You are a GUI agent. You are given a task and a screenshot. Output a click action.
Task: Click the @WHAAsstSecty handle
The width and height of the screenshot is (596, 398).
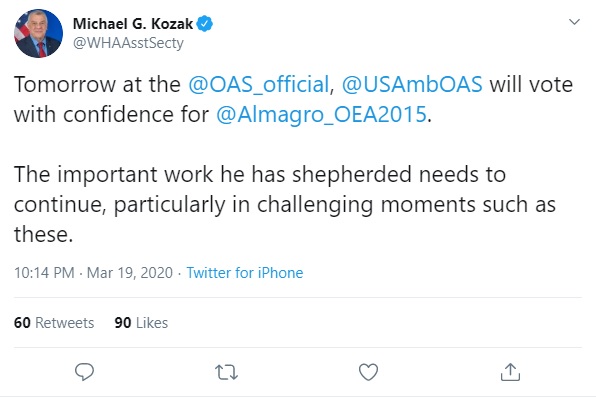(x=128, y=43)
